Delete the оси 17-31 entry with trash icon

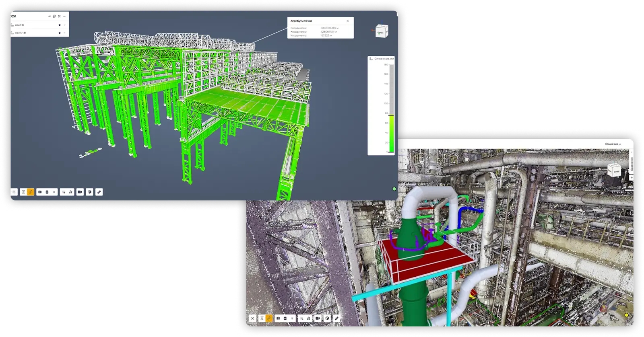point(60,33)
